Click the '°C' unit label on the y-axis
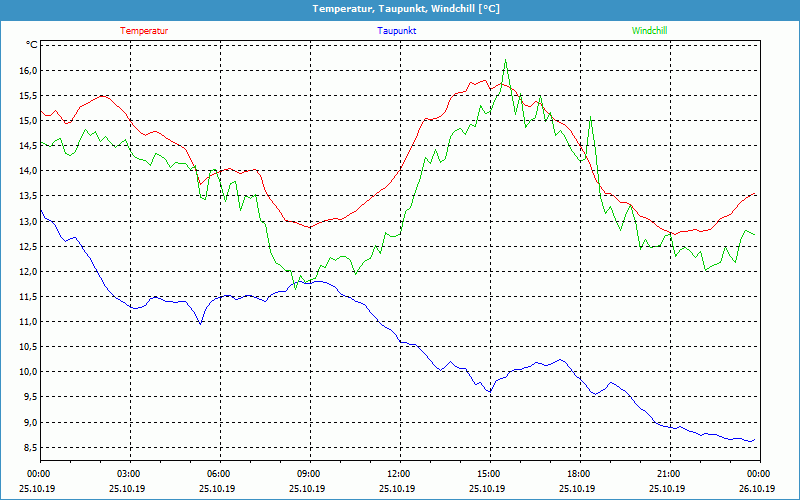The height and width of the screenshot is (500, 800). 32,45
